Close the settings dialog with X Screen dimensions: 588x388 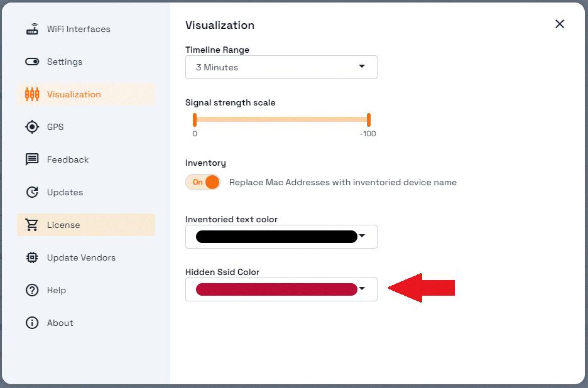click(560, 24)
